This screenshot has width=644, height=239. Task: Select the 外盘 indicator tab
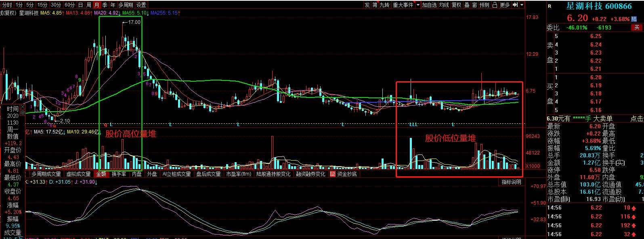pos(152,174)
